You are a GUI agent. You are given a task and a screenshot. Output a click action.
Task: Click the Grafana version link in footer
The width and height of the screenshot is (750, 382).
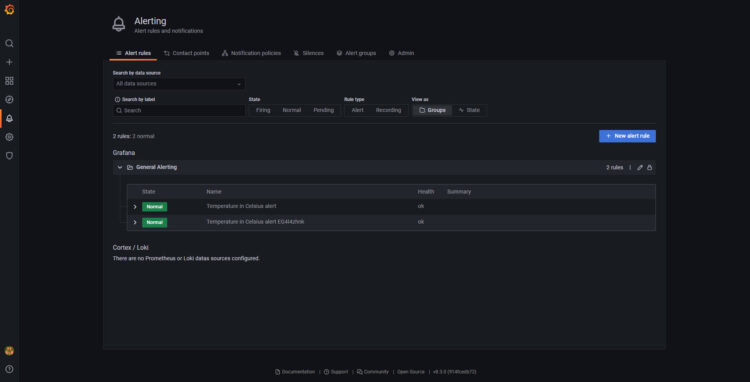(455, 372)
